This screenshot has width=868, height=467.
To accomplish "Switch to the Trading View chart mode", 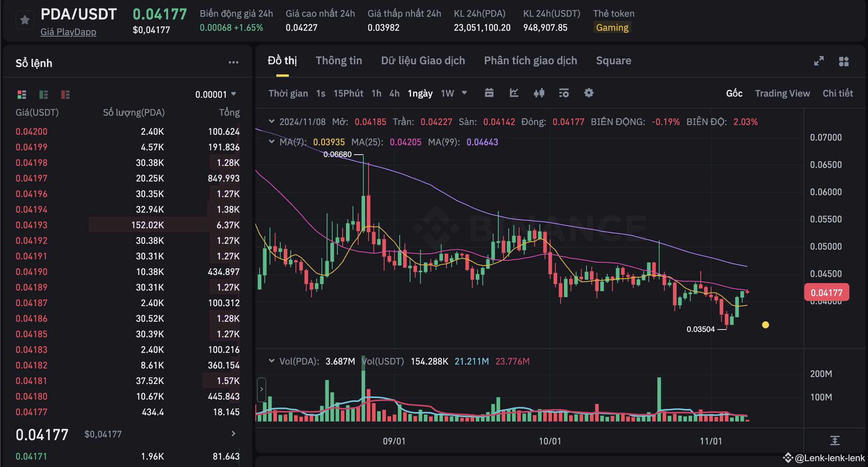I will (782, 93).
